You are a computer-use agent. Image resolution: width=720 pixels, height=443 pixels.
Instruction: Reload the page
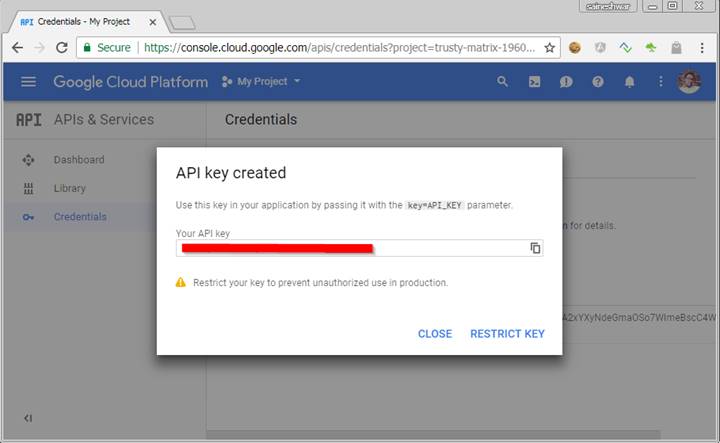coord(62,47)
